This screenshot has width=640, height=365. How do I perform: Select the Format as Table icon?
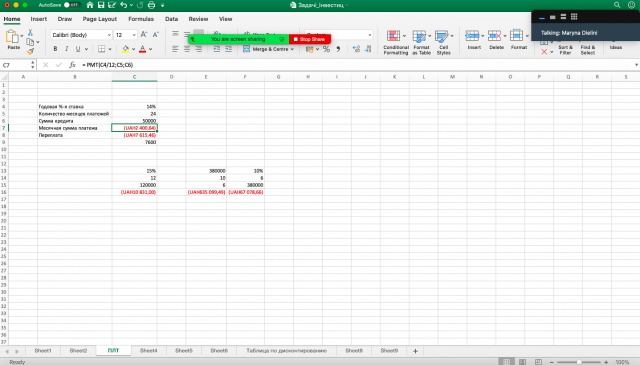tap(419, 36)
